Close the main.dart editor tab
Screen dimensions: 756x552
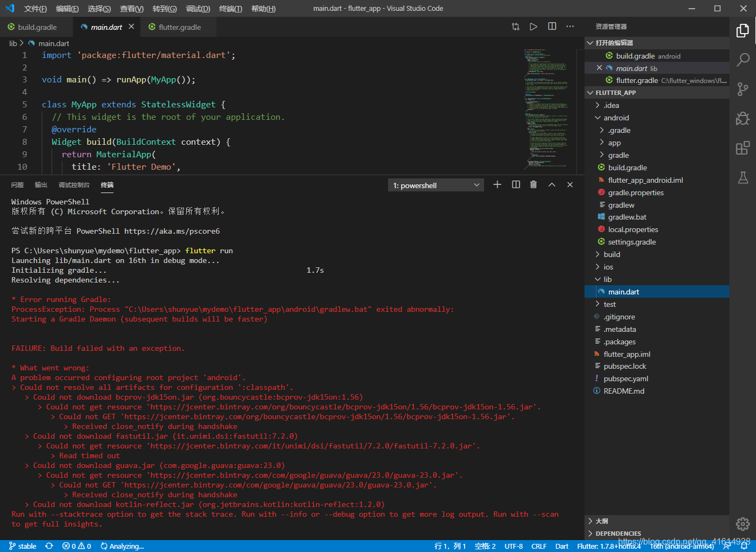point(131,27)
